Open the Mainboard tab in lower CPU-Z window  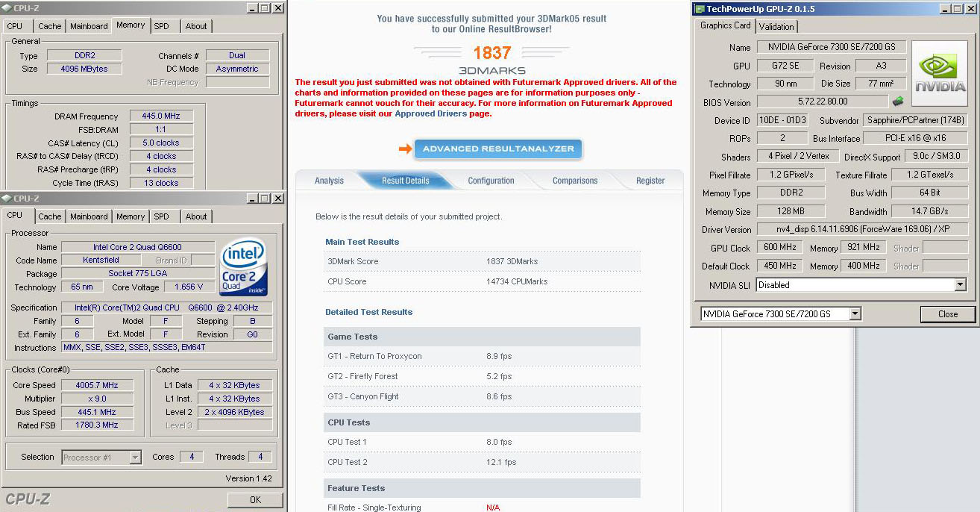click(x=89, y=216)
